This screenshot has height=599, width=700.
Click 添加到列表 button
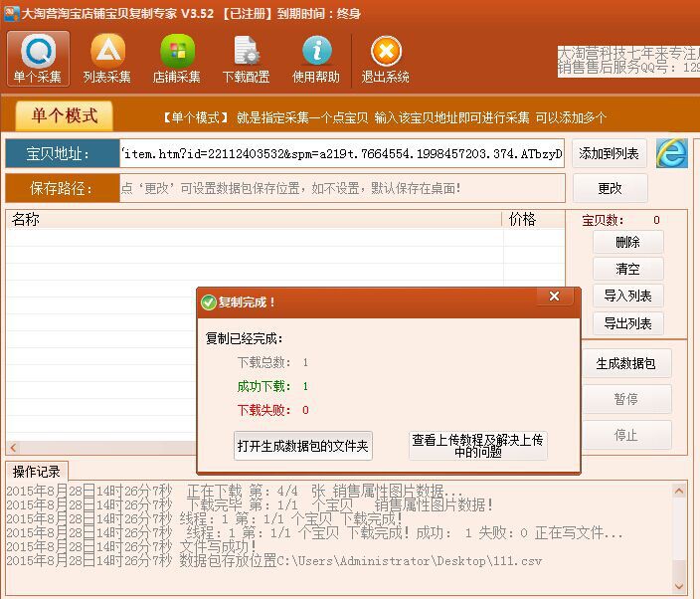(x=609, y=153)
